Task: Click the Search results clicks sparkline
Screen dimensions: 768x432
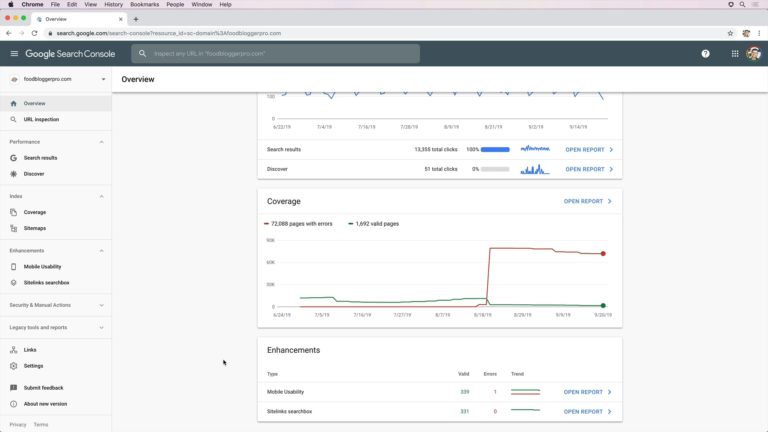Action: [x=535, y=148]
